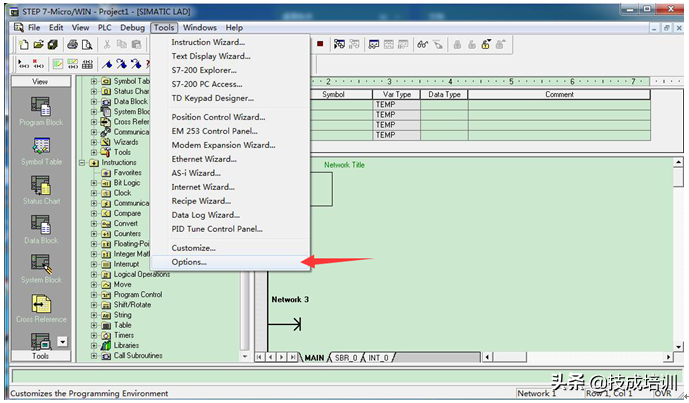The image size is (689, 403).
Task: Click the Print Preview toolbar icon
Action: coord(87,44)
